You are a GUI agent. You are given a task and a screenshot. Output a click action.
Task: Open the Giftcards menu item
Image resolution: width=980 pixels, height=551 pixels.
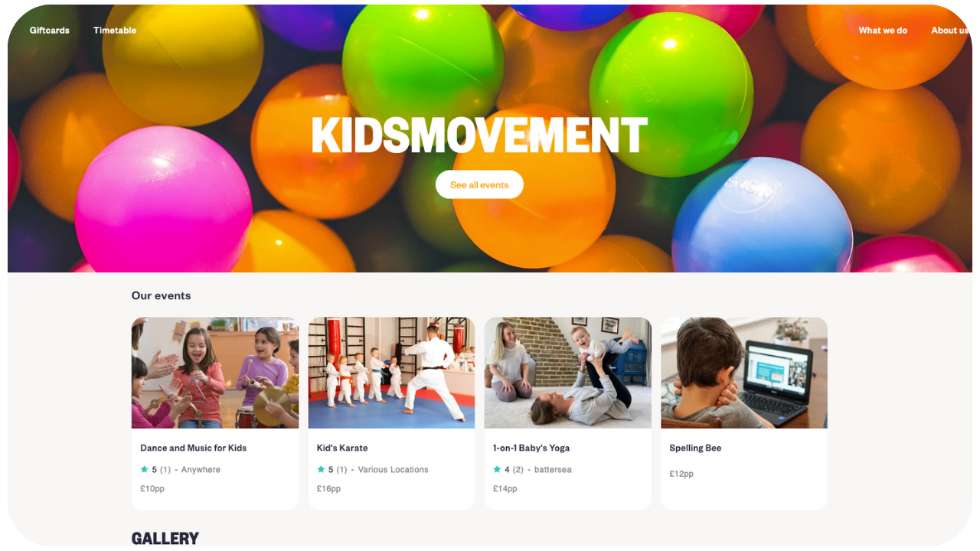[x=50, y=31]
